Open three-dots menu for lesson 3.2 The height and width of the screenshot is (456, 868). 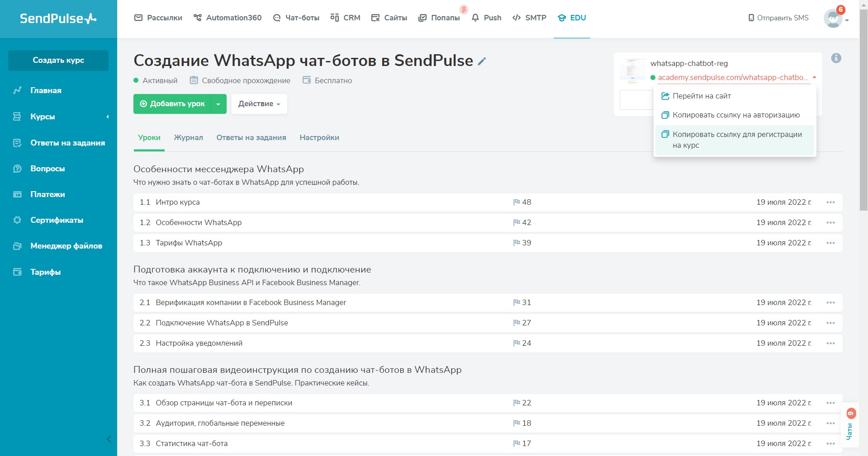pos(830,423)
